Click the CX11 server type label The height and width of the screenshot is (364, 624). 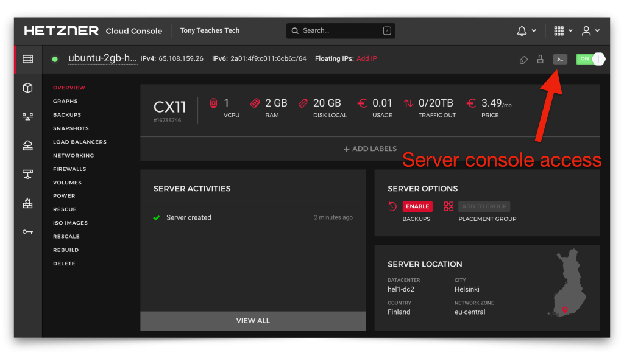tap(170, 107)
